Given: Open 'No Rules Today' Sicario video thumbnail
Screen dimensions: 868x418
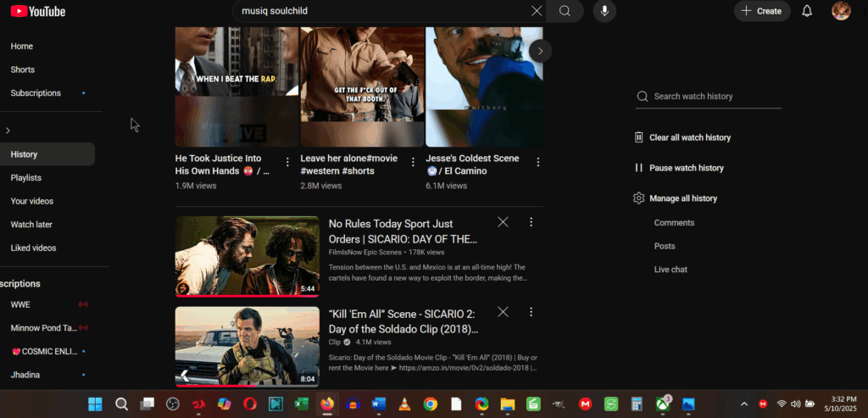Looking at the screenshot, I should (x=247, y=256).
